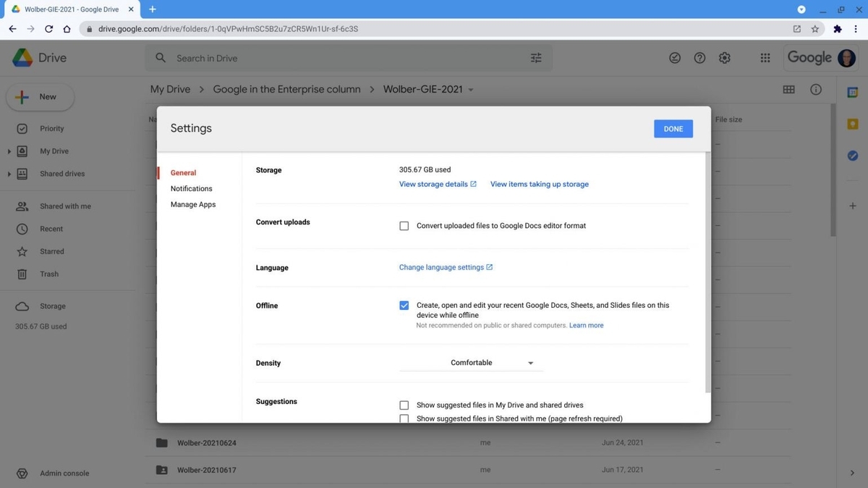The width and height of the screenshot is (868, 488).
Task: Click the send feedback smiley icon
Action: point(675,57)
